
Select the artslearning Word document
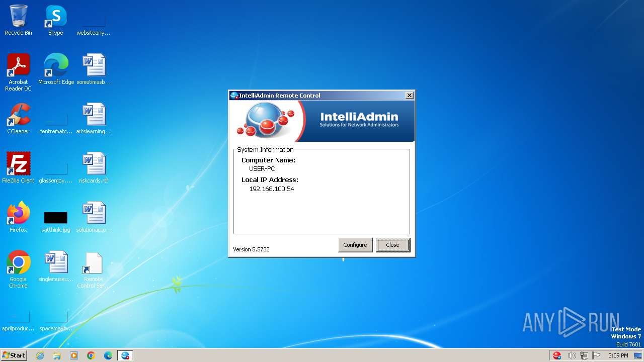tap(94, 119)
